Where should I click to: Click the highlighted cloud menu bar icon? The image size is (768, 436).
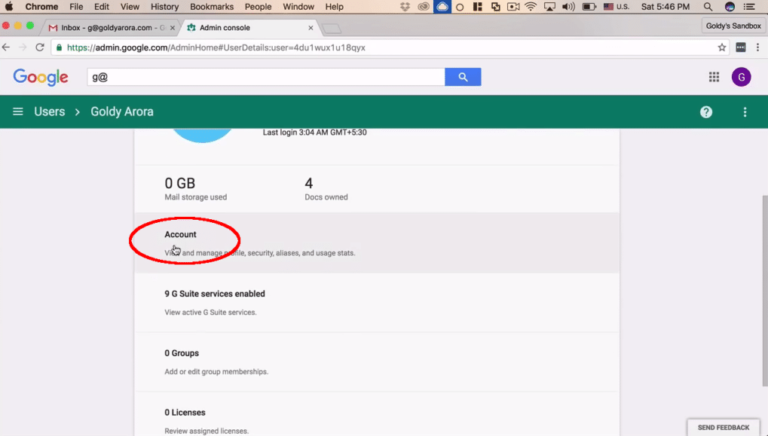click(442, 7)
